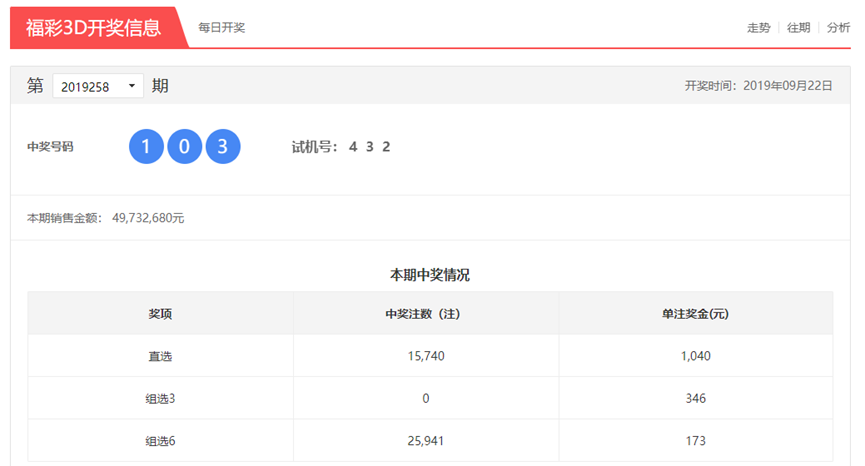Click the blue ball showing number 3
Image resolution: width=865 pixels, height=466 pixels.
click(x=223, y=147)
